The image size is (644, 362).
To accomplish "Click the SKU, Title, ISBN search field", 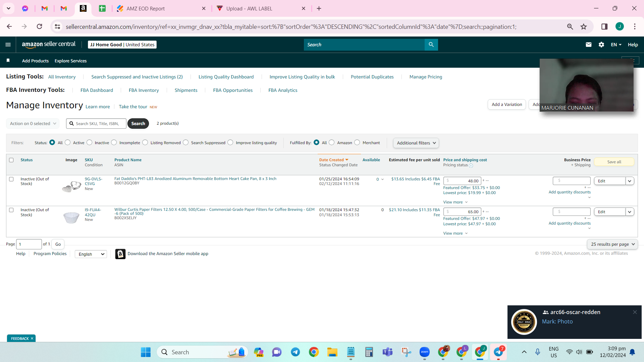I will (96, 123).
